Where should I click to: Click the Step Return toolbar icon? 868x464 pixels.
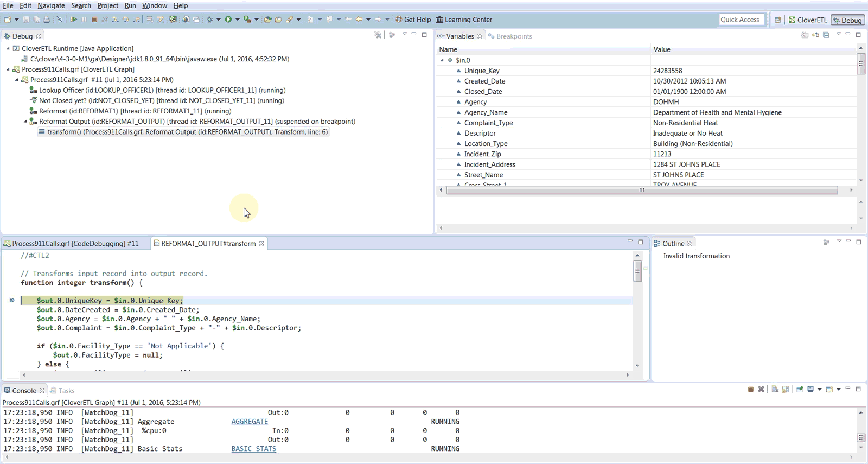(x=137, y=20)
